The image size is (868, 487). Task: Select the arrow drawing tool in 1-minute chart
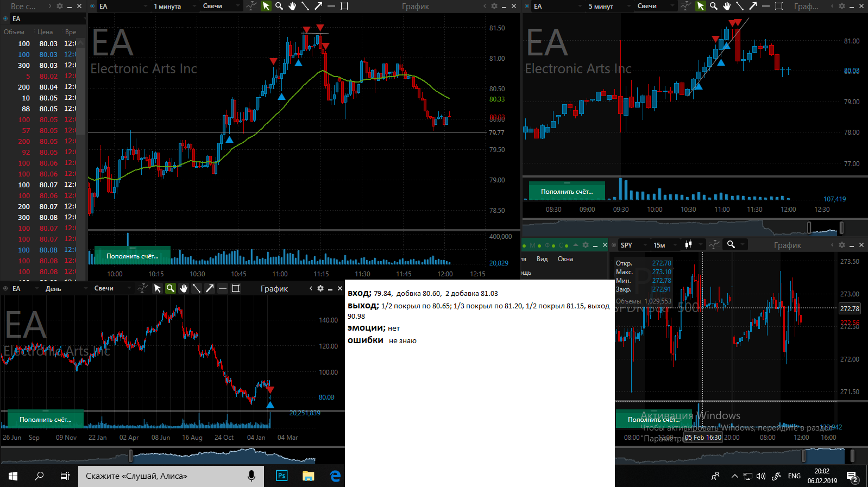[318, 6]
